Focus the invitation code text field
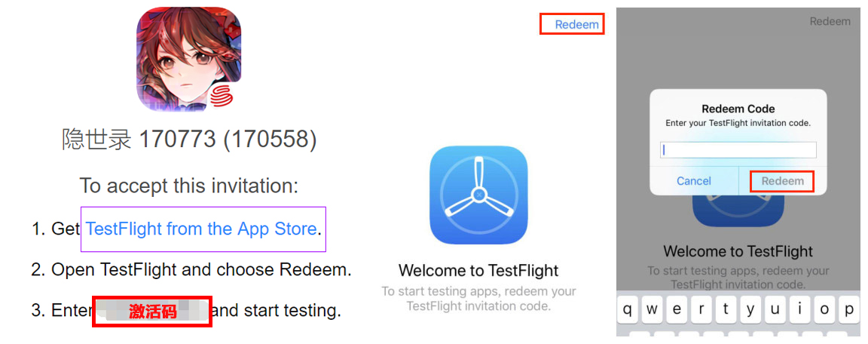This screenshot has width=868, height=344. coord(738,150)
